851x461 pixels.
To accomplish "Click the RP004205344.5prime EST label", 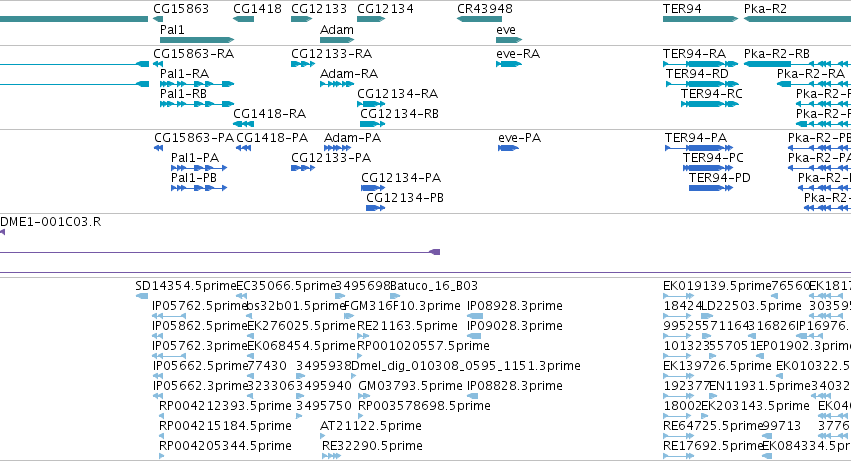I will [225, 446].
